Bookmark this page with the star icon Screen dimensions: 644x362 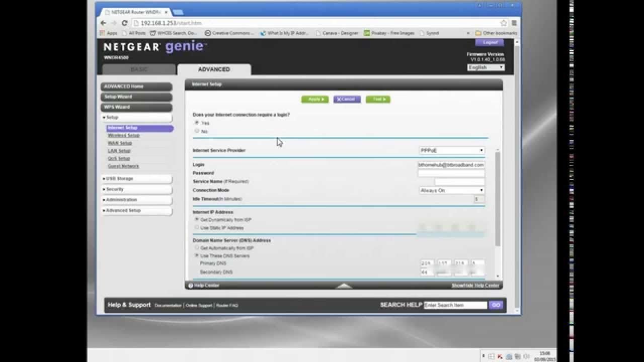click(x=504, y=23)
